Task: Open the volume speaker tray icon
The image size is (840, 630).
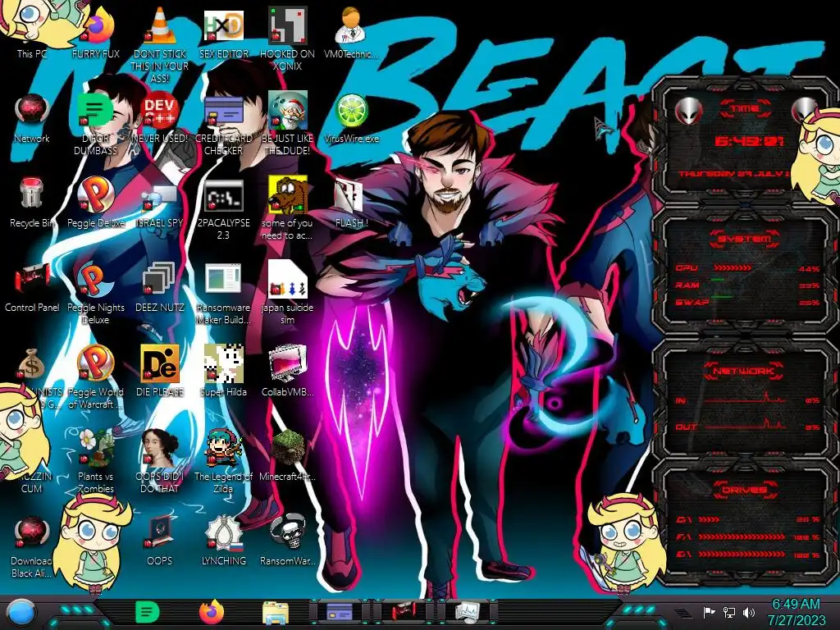Action: (x=749, y=612)
